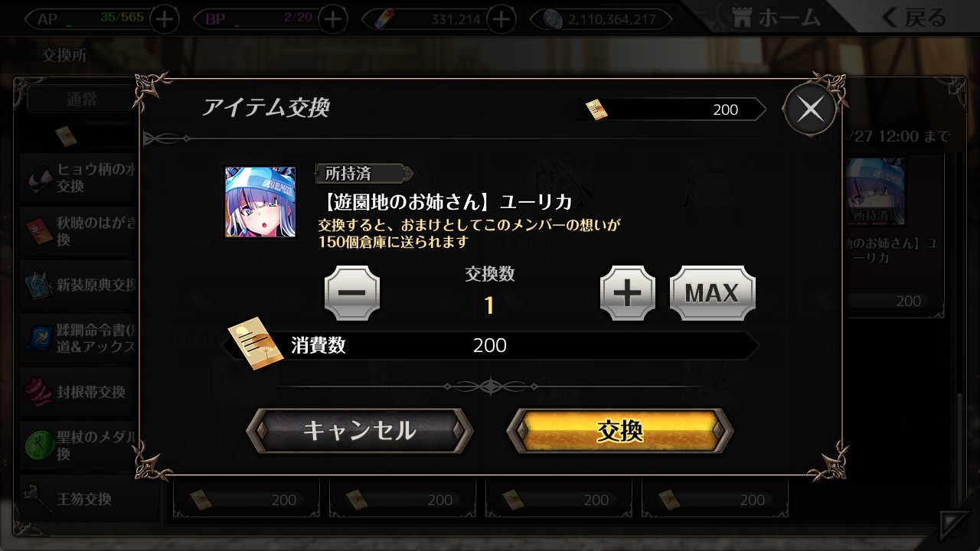Screen dimensions: 980x551
Task: Switch to 通常 tab
Action: [x=83, y=99]
